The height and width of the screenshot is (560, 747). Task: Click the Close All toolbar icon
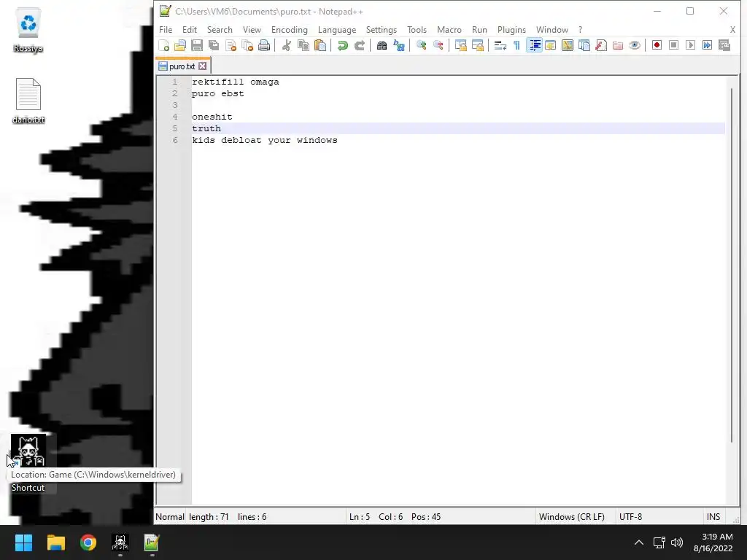[x=247, y=45]
